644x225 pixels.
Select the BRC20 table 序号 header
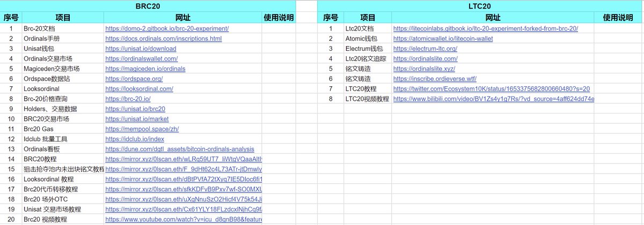pyautogui.click(x=11, y=18)
